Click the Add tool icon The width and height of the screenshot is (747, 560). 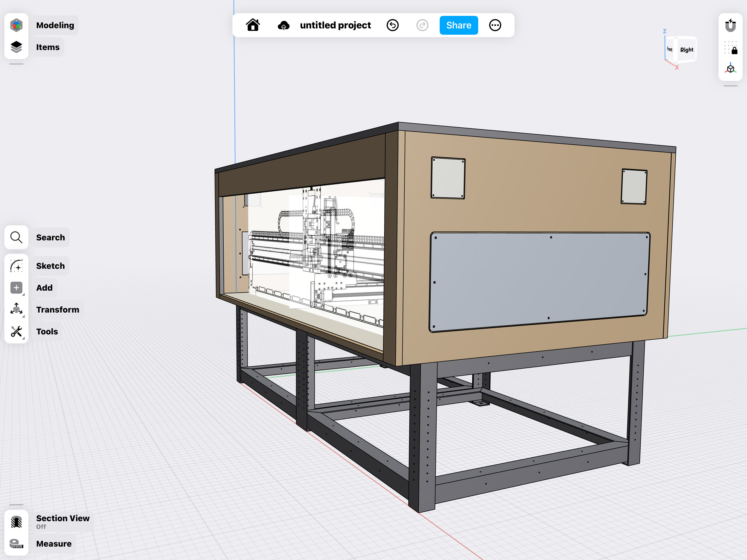(x=16, y=288)
